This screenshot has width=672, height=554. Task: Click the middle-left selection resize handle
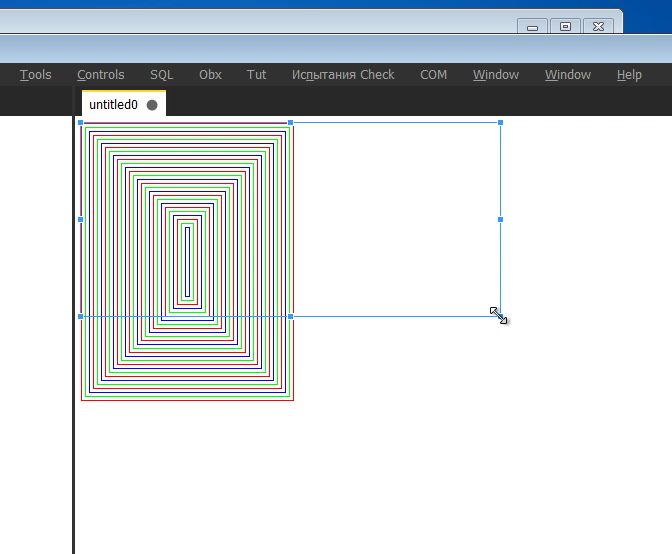click(x=81, y=219)
